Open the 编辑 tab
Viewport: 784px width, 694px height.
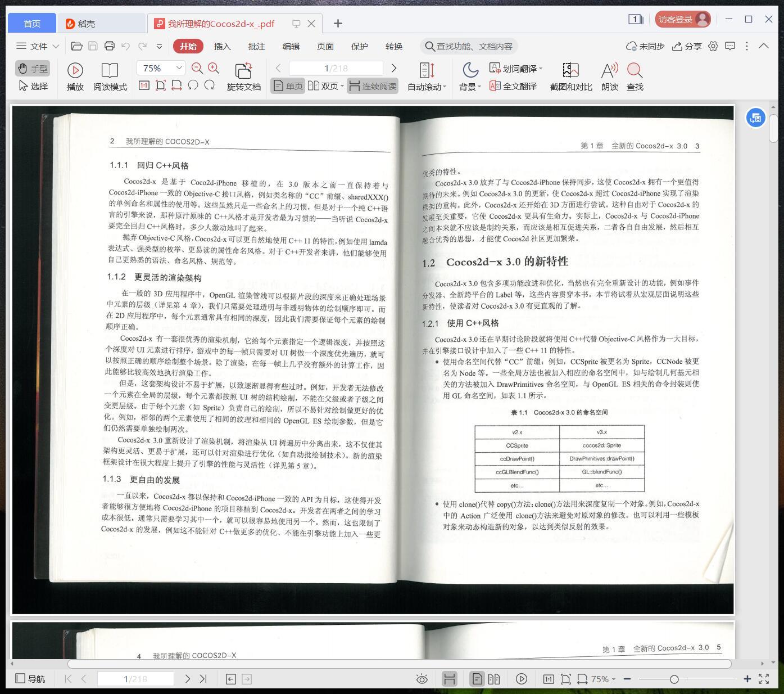coord(291,46)
